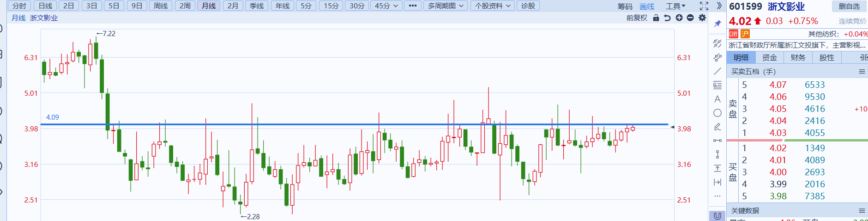The image size is (868, 221).
Task: Click the 筹码 chip distribution button
Action: tap(625, 6)
